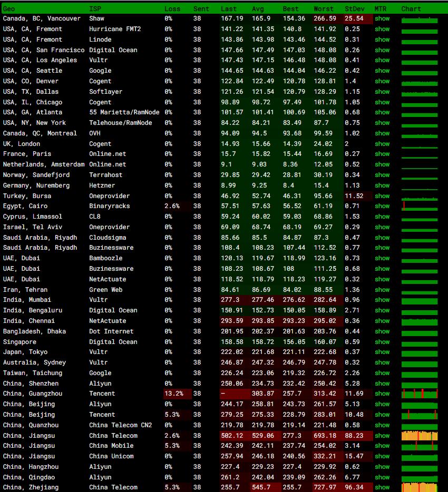This screenshot has height=492, width=448.
Task: Select the Softlayer ISP cell
Action: tap(106, 92)
